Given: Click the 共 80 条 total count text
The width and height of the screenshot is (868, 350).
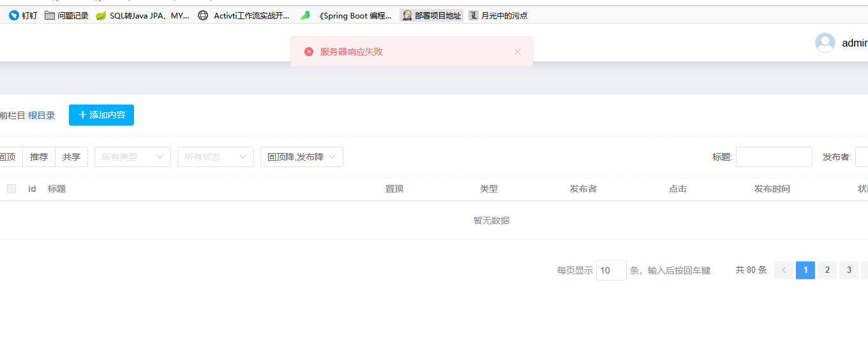Looking at the screenshot, I should click(x=751, y=270).
